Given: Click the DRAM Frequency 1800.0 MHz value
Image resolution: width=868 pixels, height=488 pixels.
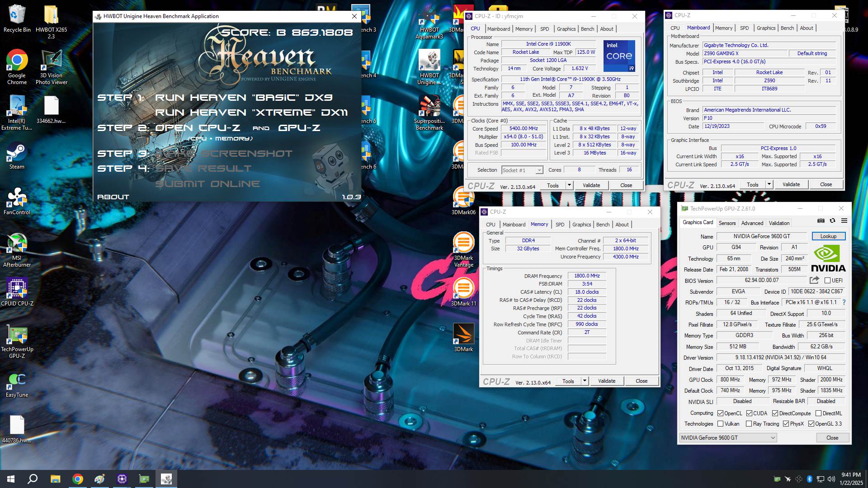Looking at the screenshot, I should pos(587,276).
